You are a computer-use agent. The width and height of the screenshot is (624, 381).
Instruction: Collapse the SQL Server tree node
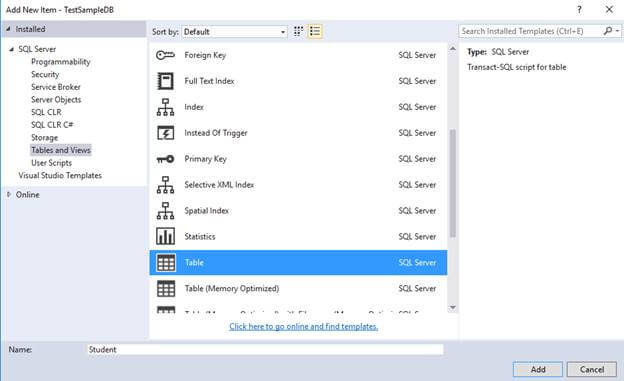[12, 49]
